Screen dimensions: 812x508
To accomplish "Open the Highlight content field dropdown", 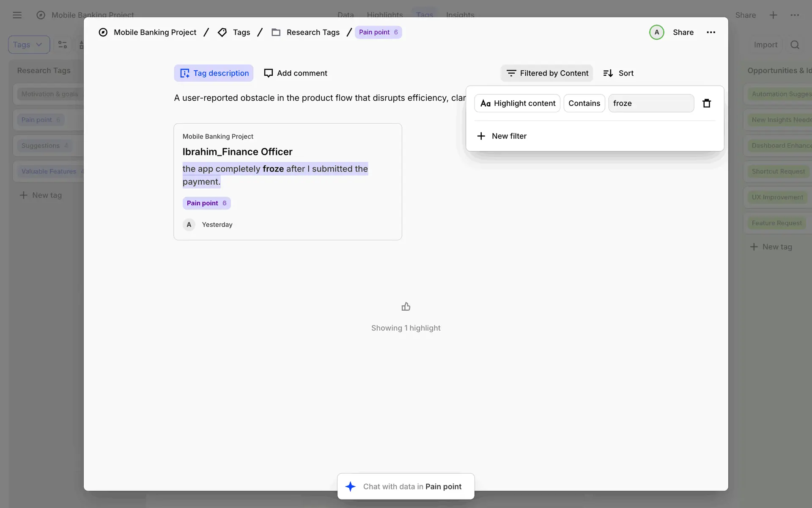I will [x=517, y=103].
